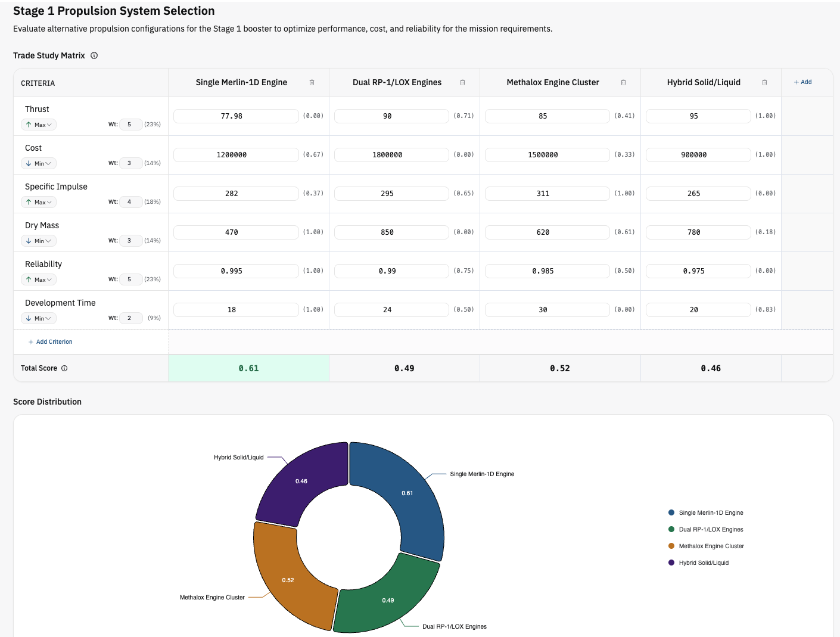Open the Max dropdown for Thrust
The width and height of the screenshot is (840, 637).
pyautogui.click(x=38, y=125)
